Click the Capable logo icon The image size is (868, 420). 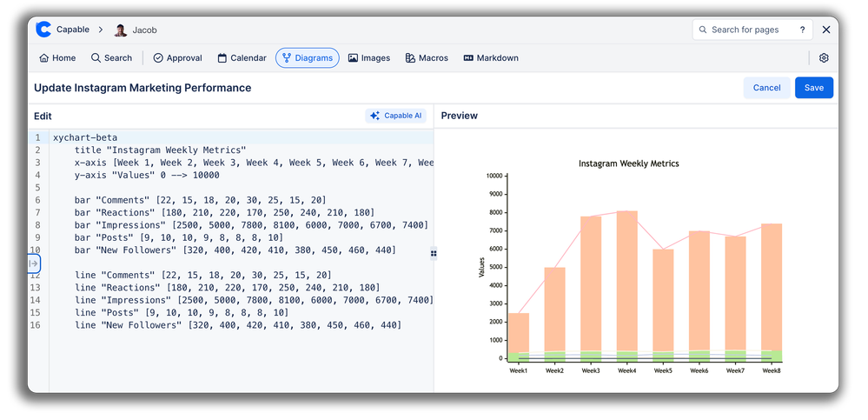[43, 30]
